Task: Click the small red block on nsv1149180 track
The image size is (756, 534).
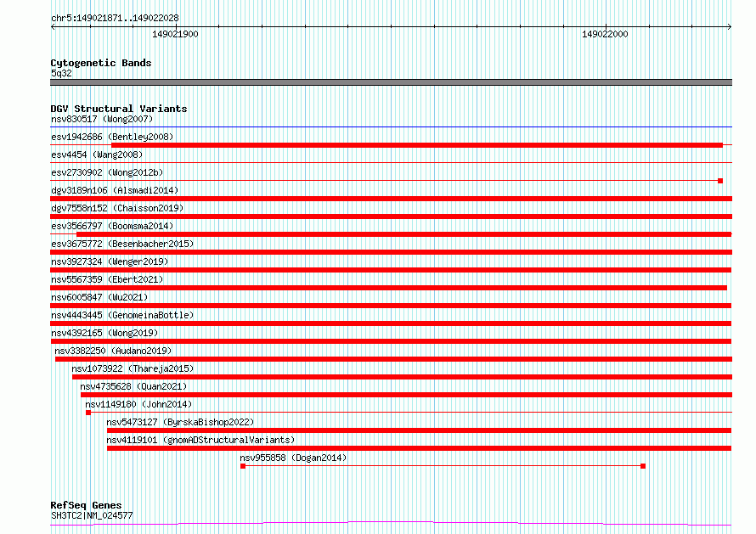Action: point(88,413)
